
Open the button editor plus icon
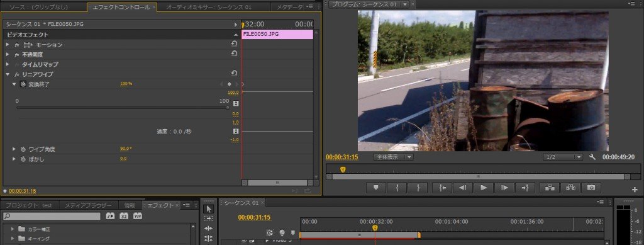tap(635, 190)
